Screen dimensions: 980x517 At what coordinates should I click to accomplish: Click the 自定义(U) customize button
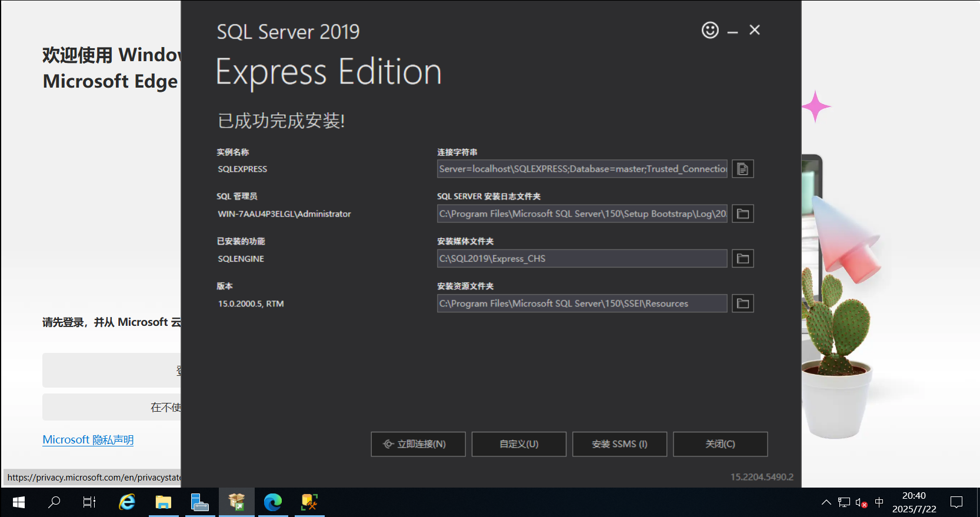pos(519,444)
